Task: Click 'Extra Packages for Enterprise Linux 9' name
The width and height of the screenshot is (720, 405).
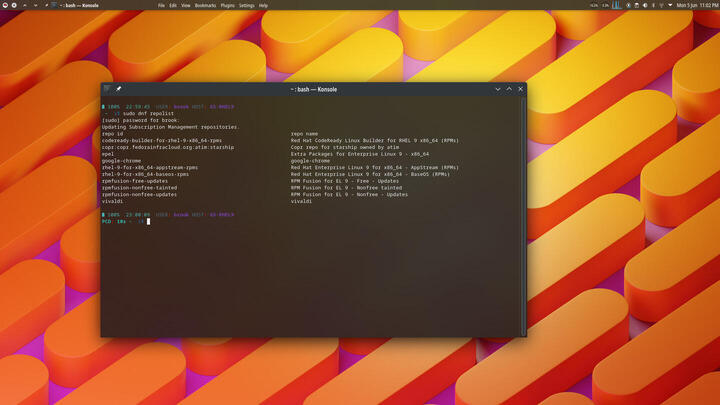Action: coord(360,154)
